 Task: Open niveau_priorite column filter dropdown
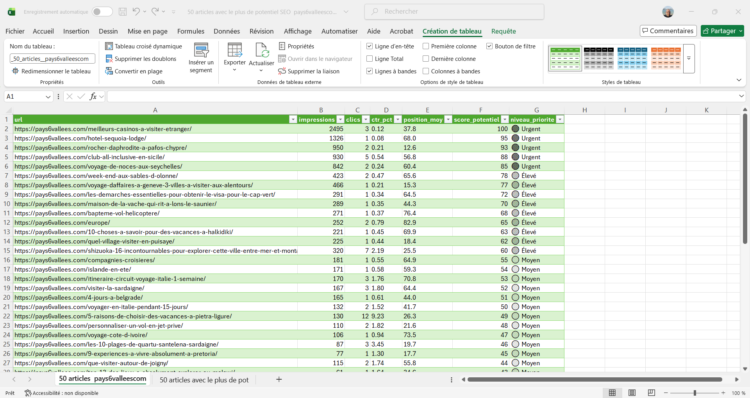pyautogui.click(x=560, y=120)
